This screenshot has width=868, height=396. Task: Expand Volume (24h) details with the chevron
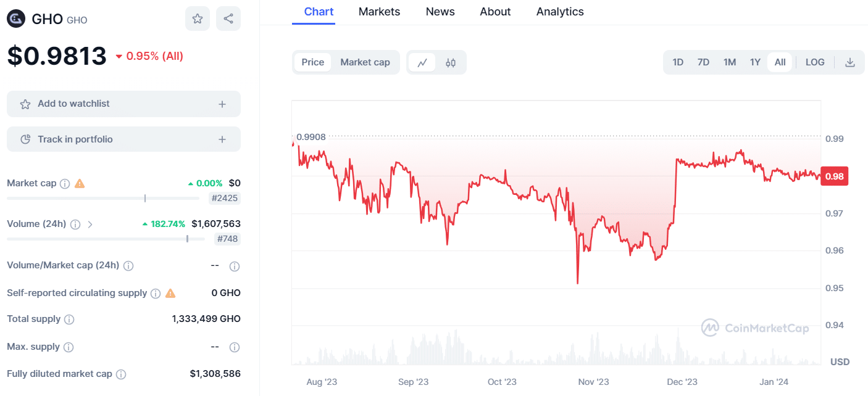tap(90, 224)
